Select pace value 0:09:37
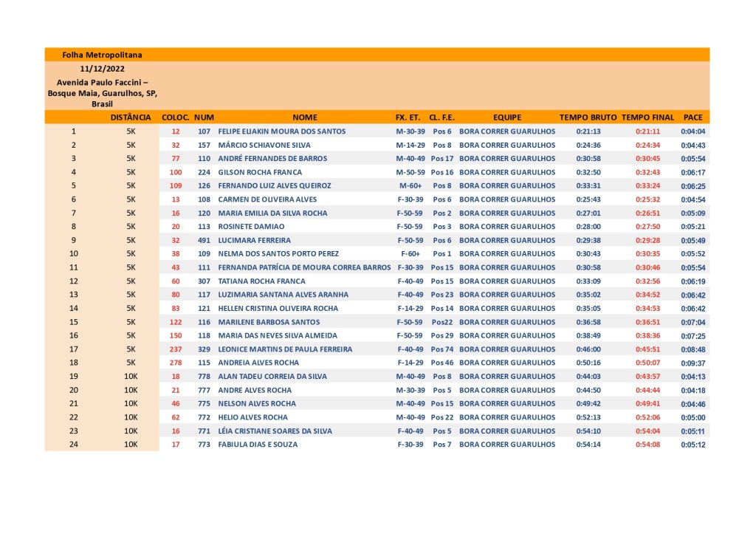The width and height of the screenshot is (756, 534). click(x=693, y=363)
